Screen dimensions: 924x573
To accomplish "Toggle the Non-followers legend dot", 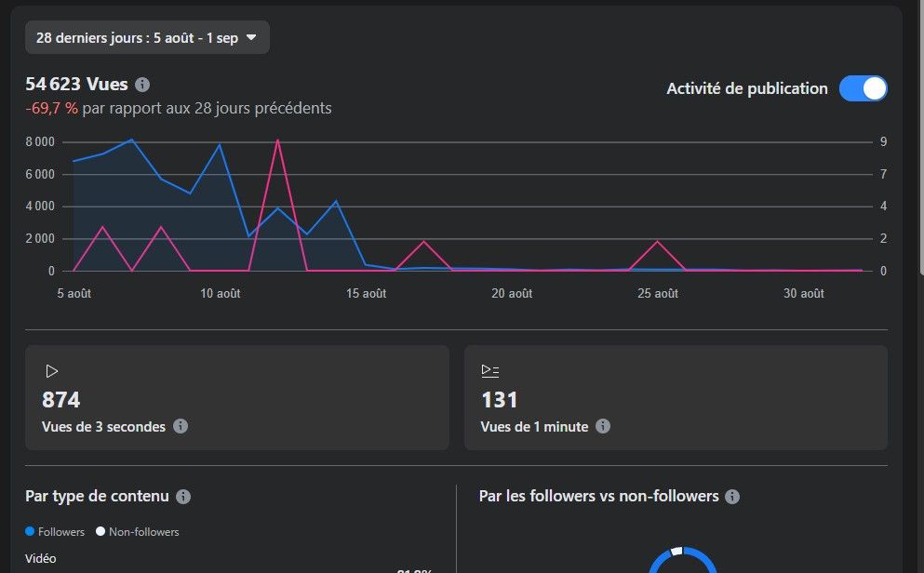I will click(100, 531).
